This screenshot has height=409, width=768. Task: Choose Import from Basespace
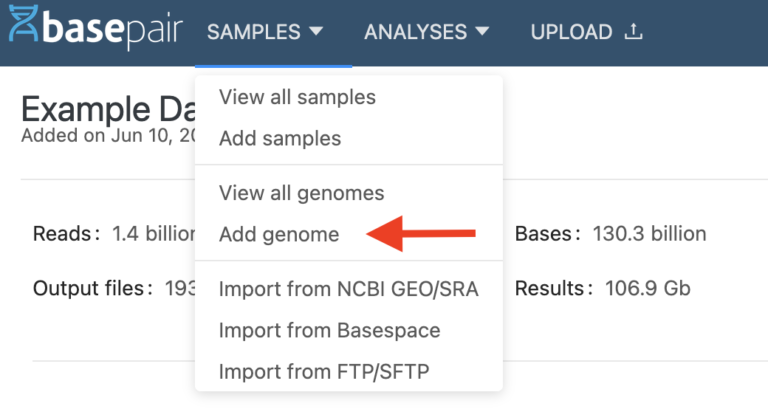[329, 330]
